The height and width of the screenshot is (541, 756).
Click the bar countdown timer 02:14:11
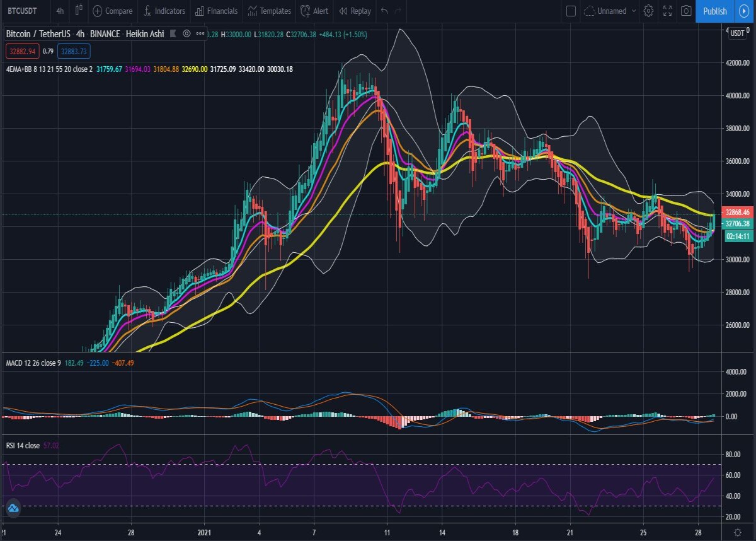(x=738, y=236)
